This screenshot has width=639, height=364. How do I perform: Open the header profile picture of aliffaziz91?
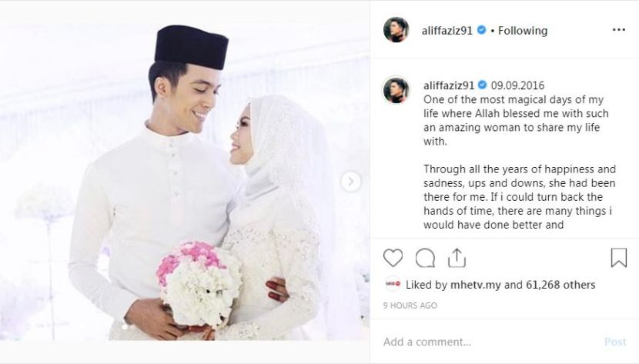396,30
